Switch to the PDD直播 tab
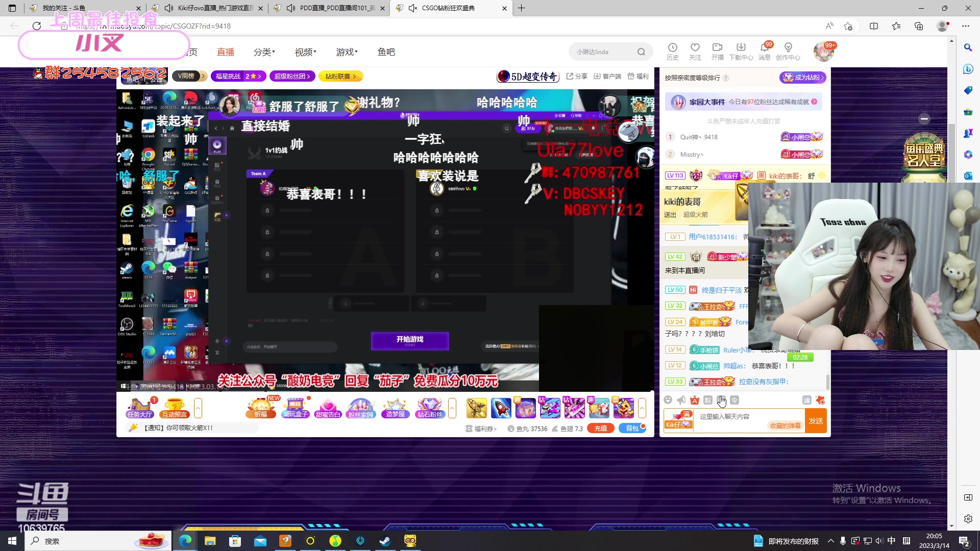 click(329, 8)
